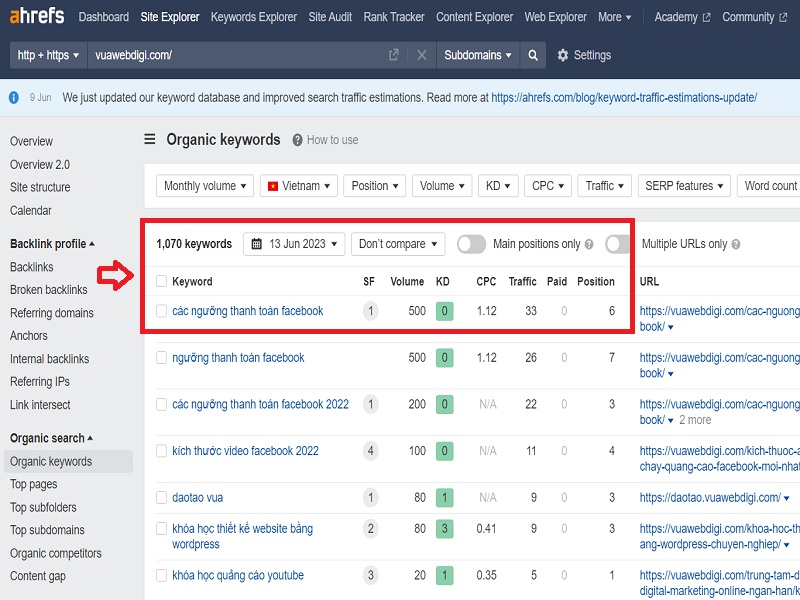800x600 pixels.
Task: Check box for các ngưỡng thanh toán facebook 2022
Action: click(x=161, y=405)
